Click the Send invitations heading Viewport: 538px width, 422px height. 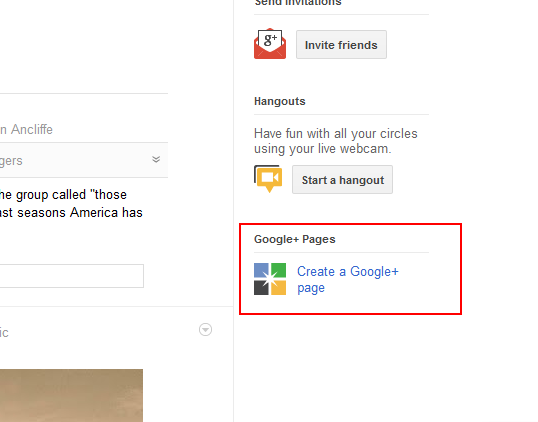click(x=298, y=3)
